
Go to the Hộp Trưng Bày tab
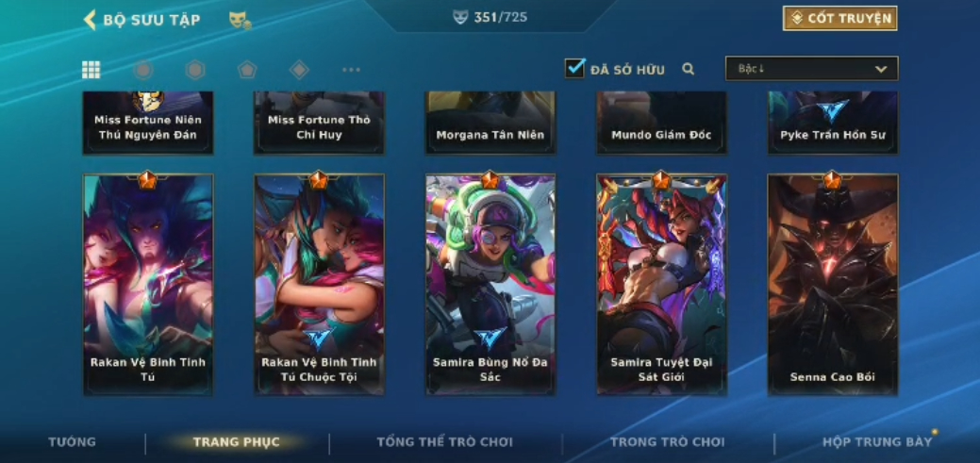[x=877, y=442]
